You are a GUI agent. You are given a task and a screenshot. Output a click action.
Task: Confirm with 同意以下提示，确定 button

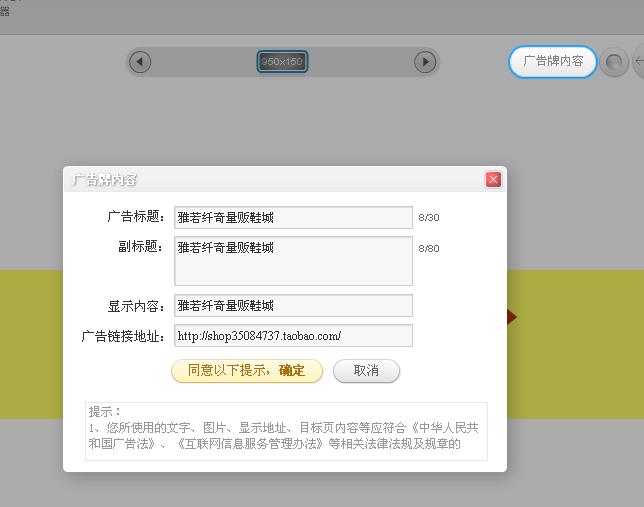click(247, 371)
